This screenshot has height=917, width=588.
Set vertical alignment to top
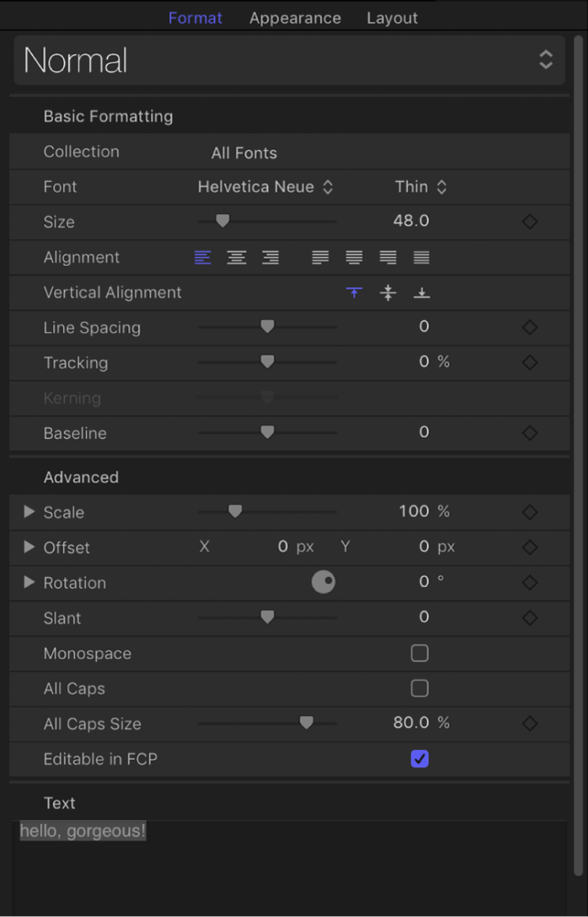[x=354, y=292]
